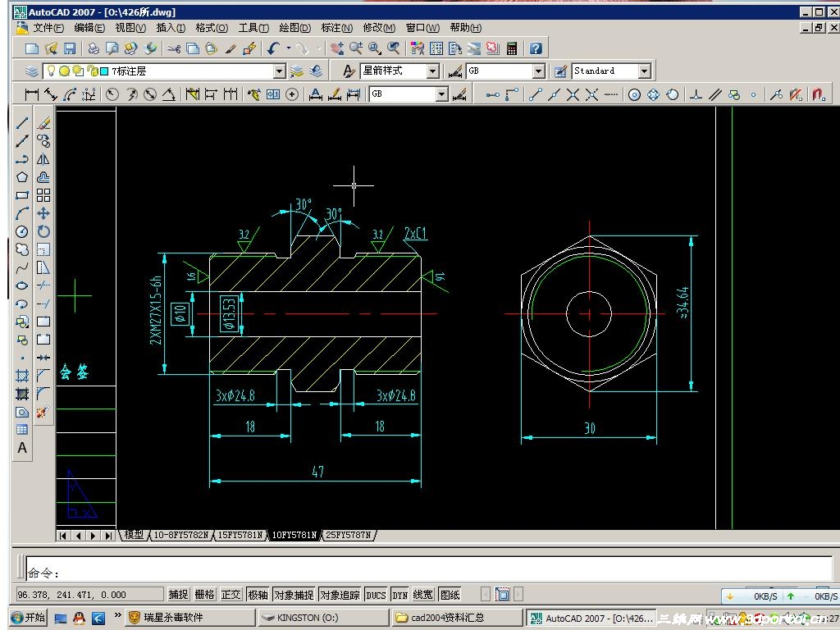Click the 开始 Start button
The height and width of the screenshot is (630, 840).
point(29,617)
